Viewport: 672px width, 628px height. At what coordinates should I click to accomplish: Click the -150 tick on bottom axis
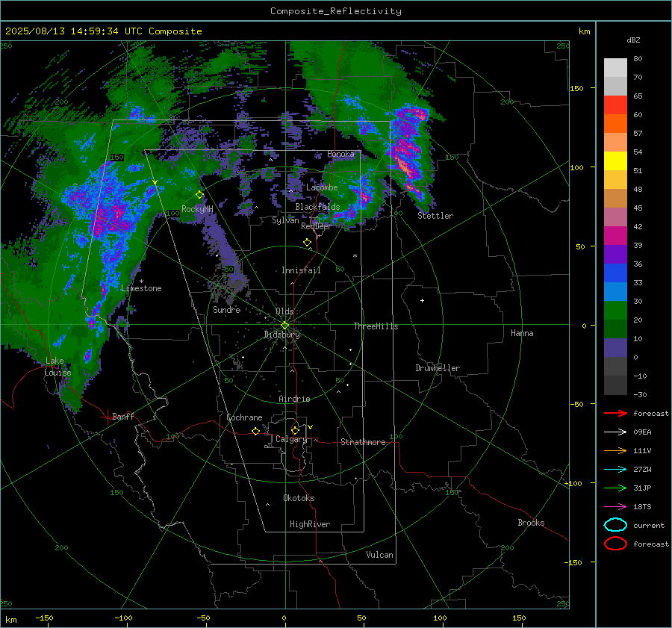coord(44,618)
